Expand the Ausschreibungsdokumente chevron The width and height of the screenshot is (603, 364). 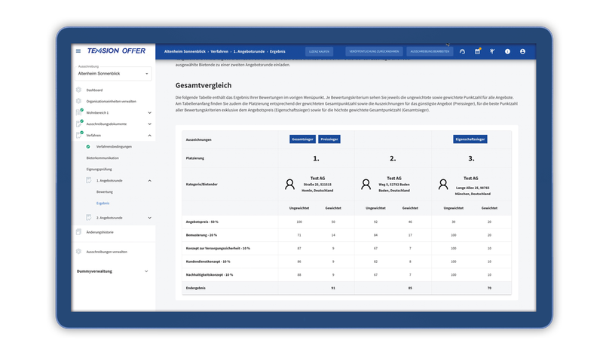(149, 124)
